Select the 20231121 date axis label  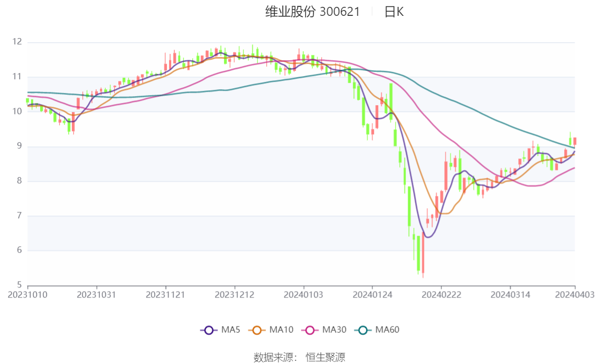165,295
